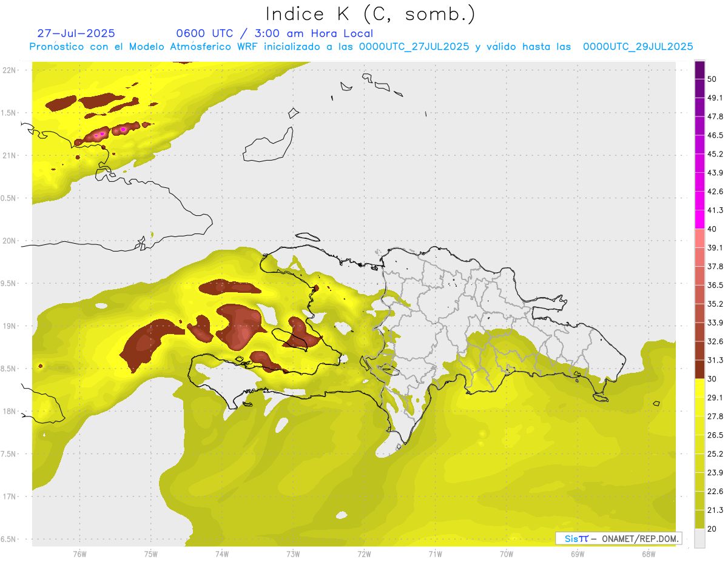Screen dimensions: 728x562
Task: Select the brown swatch between 33.9 and 35.2
Action: [700, 313]
